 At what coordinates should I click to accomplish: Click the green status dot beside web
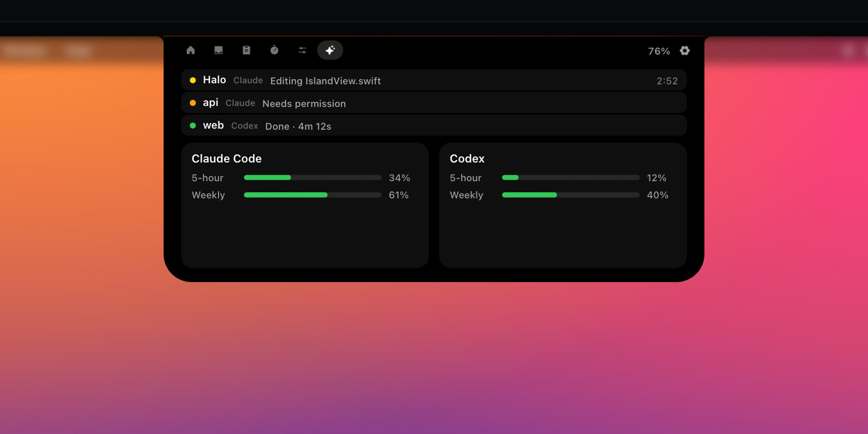193,126
